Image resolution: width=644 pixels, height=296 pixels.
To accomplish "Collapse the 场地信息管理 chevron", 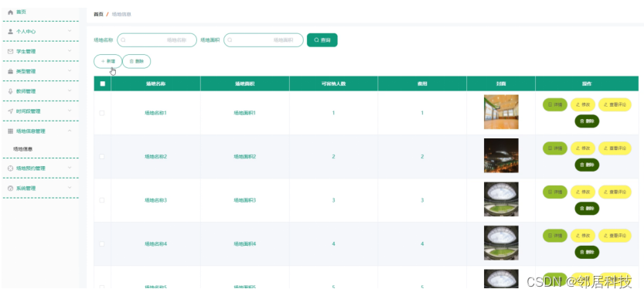I will (x=70, y=131).
